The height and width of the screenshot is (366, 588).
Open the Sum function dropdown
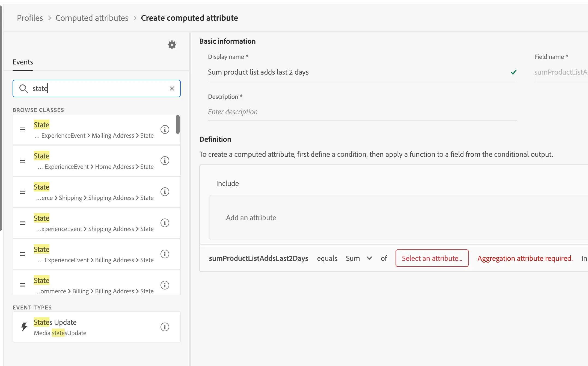359,258
